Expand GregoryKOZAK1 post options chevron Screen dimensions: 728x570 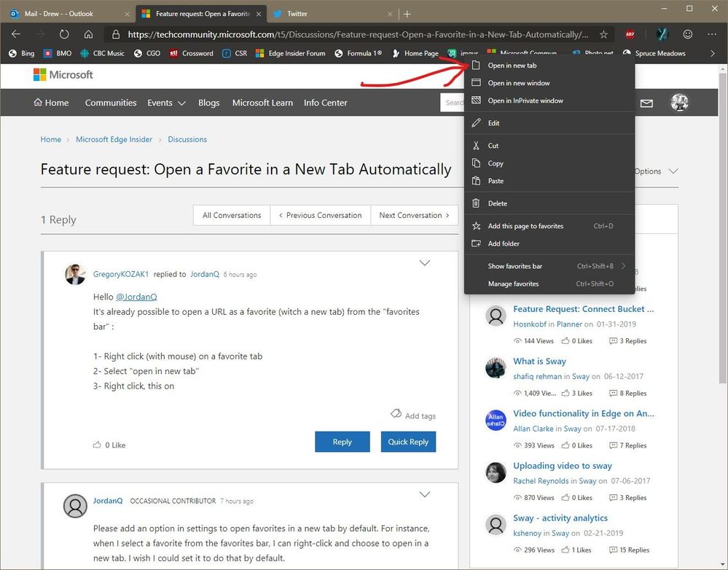click(x=424, y=263)
